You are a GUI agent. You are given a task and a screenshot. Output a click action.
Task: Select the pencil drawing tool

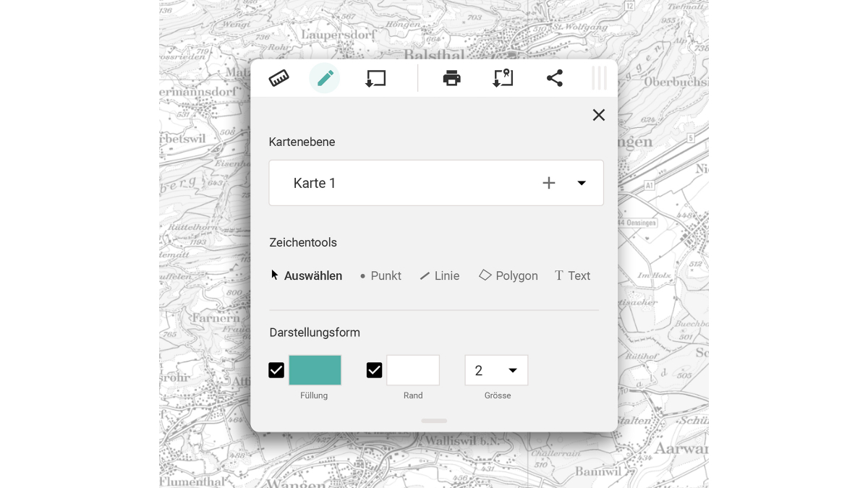coord(325,78)
